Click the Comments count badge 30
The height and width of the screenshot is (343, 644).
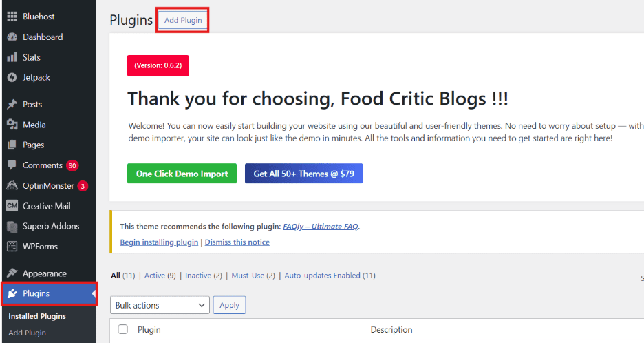click(x=72, y=165)
